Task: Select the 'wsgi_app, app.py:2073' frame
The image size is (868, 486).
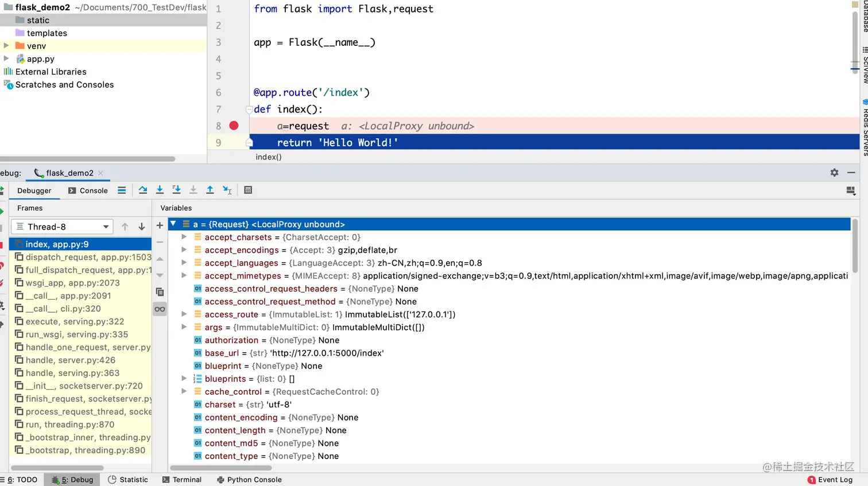Action: coord(80,283)
